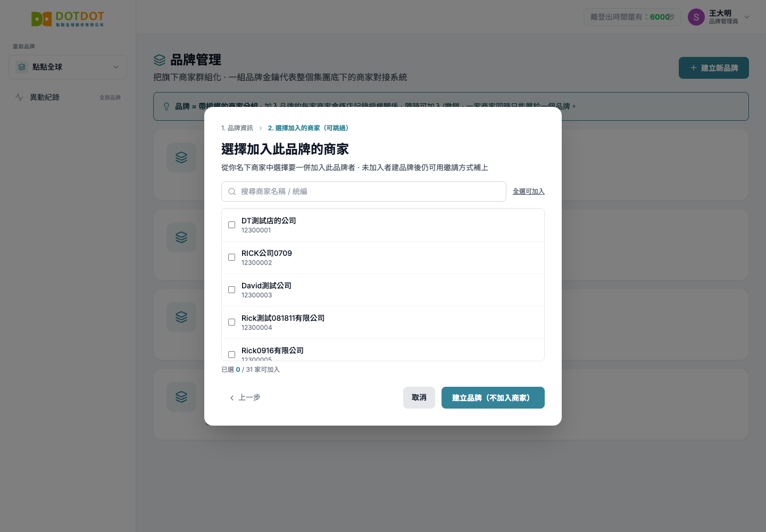Click the 已選 0 / 31 家可加入 counter
Viewport: 766px width, 532px height.
[251, 370]
